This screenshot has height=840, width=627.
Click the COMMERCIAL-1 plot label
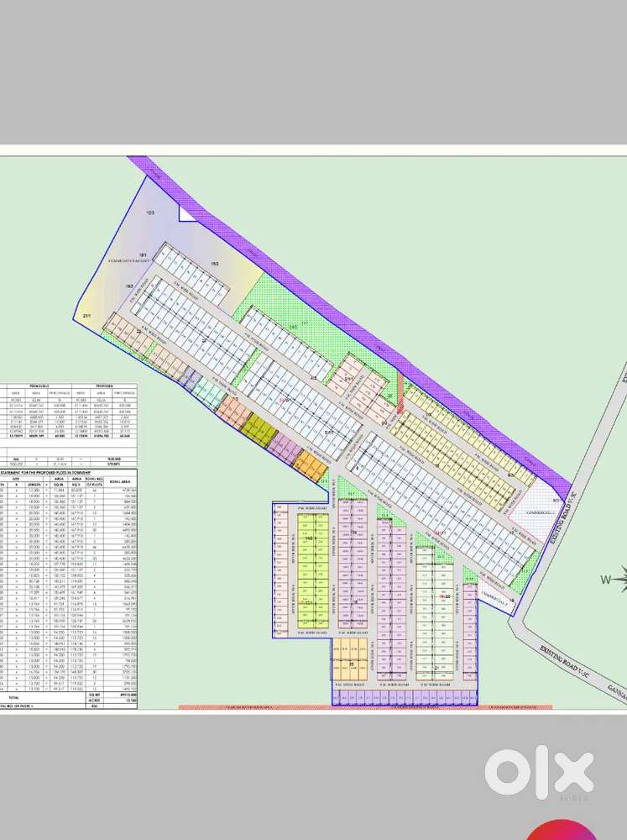tap(539, 513)
